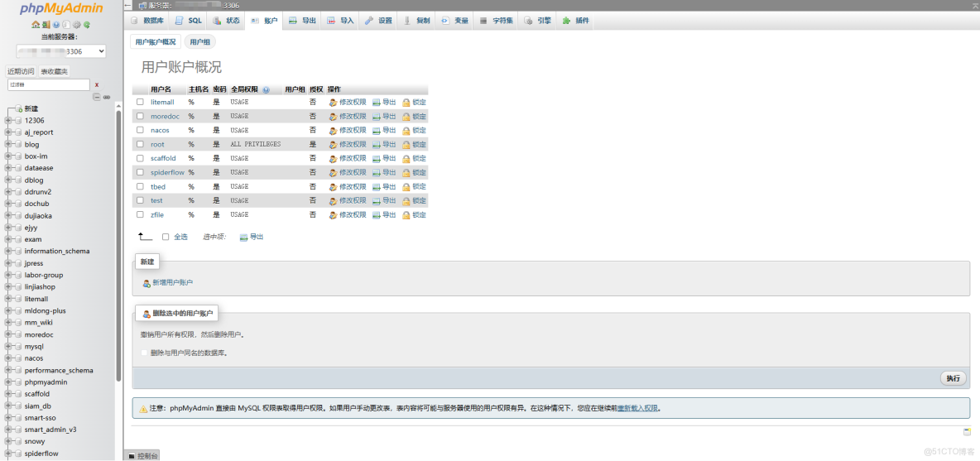Open the phpMyAdmin documentation blue icon

56,24
